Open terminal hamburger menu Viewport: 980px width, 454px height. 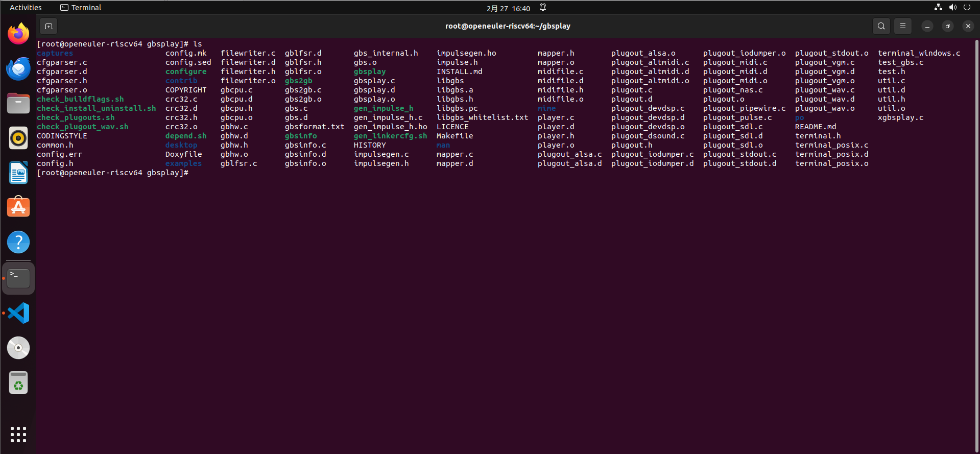(903, 26)
